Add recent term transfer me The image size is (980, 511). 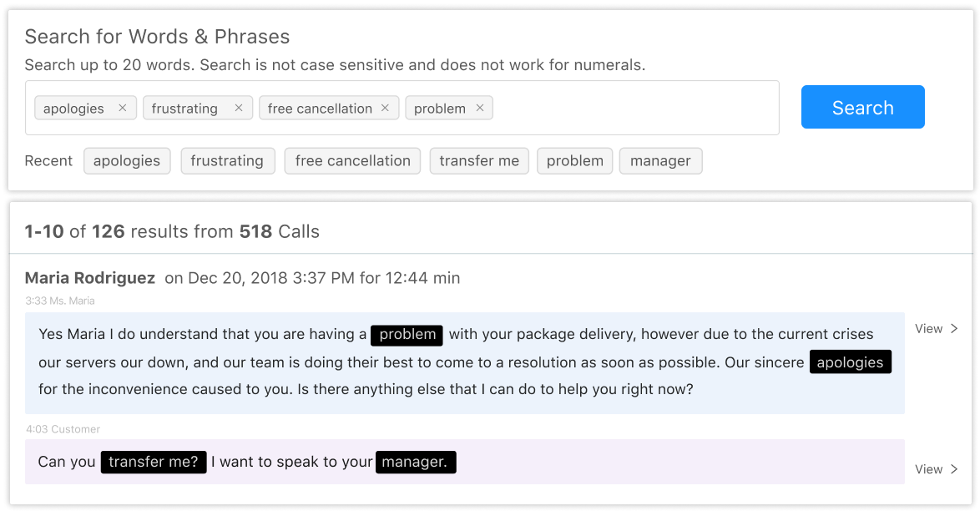coord(479,161)
